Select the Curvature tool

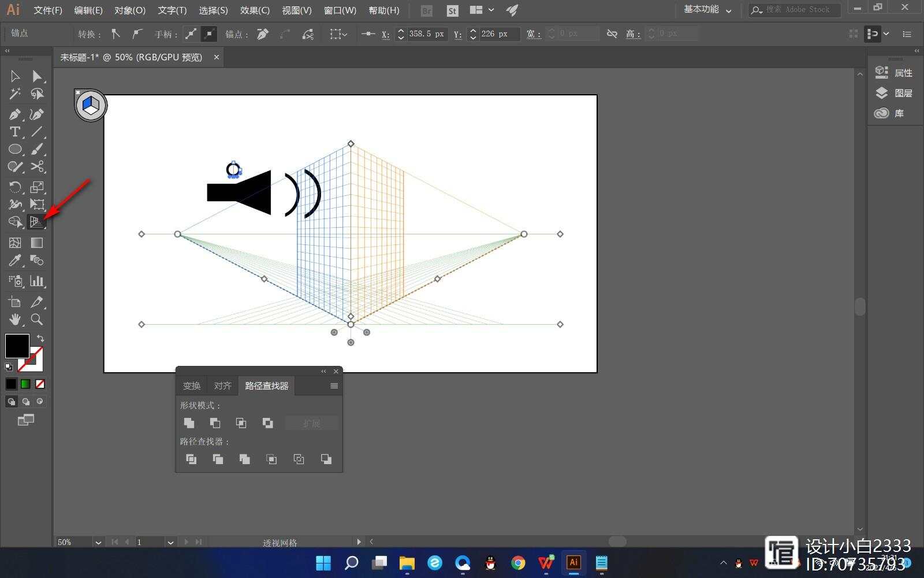[x=37, y=114]
